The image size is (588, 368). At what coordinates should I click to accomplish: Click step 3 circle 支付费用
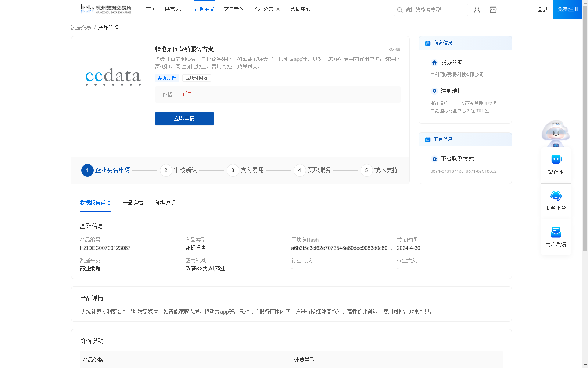point(233,170)
